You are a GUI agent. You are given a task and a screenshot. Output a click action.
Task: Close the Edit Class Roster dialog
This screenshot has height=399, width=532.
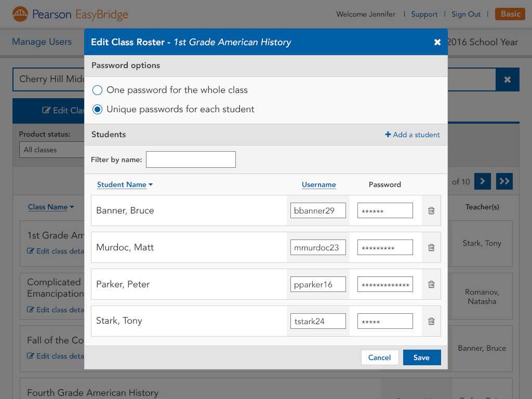[x=437, y=42]
